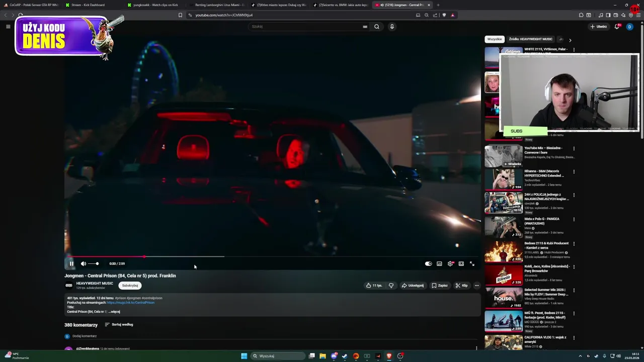The image size is (644, 362).
Task: Open options for the YouTube Mix Biesiadne video
Action: point(574,149)
